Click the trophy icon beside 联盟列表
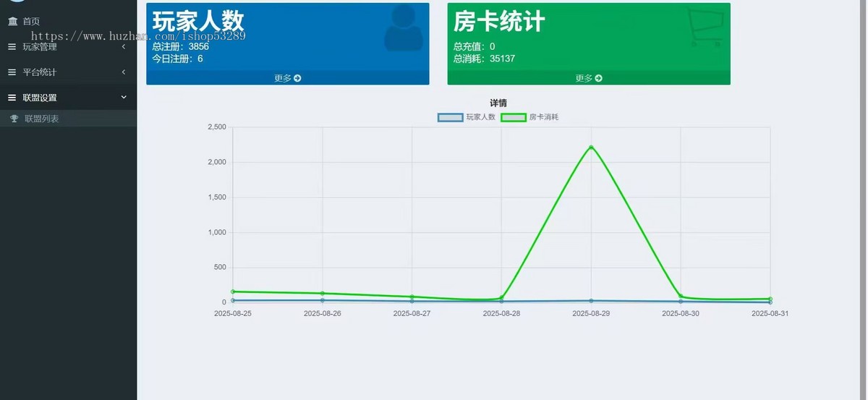 tap(14, 119)
